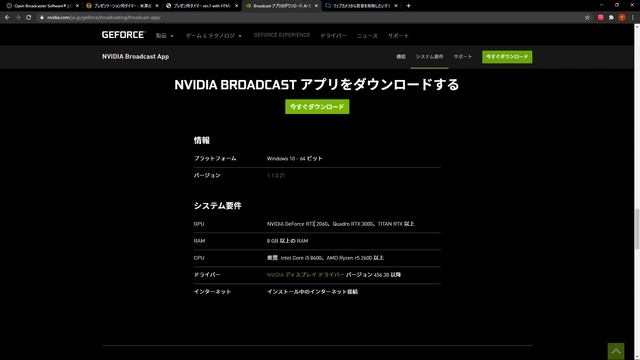Click the main NVIDIA BROADCAST download heading
This screenshot has width=640, height=360.
point(317,84)
